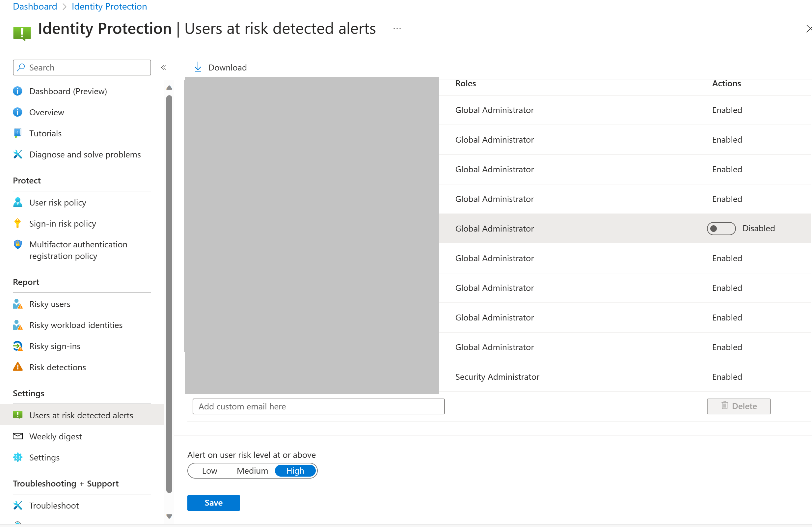This screenshot has width=812, height=527.
Task: Click the Add custom email input field
Action: pos(318,405)
